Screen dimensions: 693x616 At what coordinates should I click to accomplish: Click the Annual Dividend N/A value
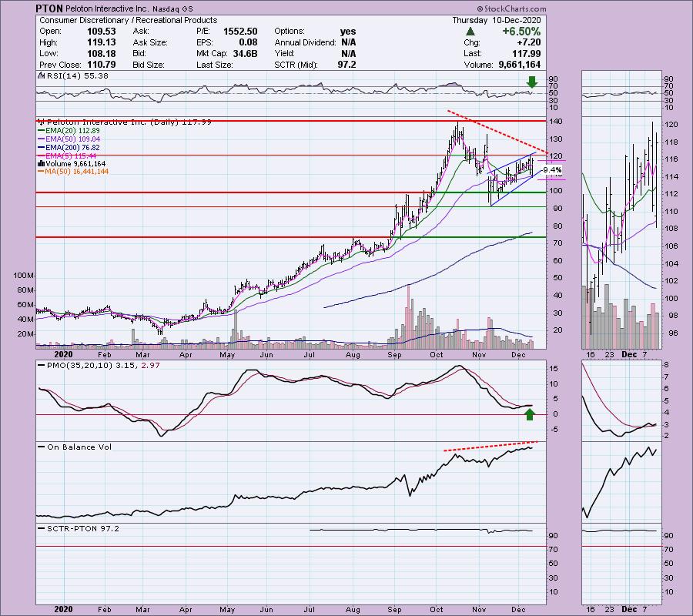coord(349,42)
